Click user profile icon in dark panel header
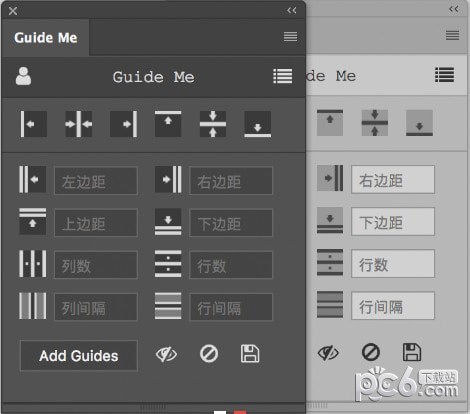The height and width of the screenshot is (414, 470). click(23, 76)
